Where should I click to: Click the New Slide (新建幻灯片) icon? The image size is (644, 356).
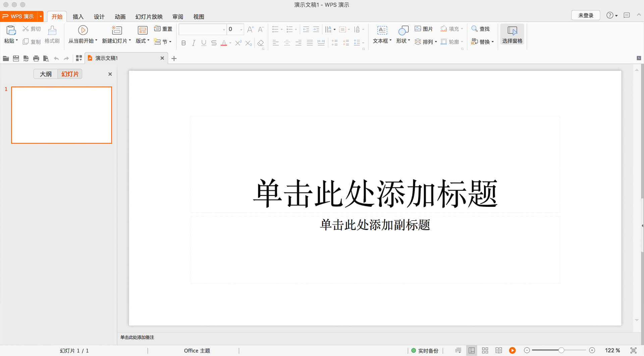click(116, 30)
